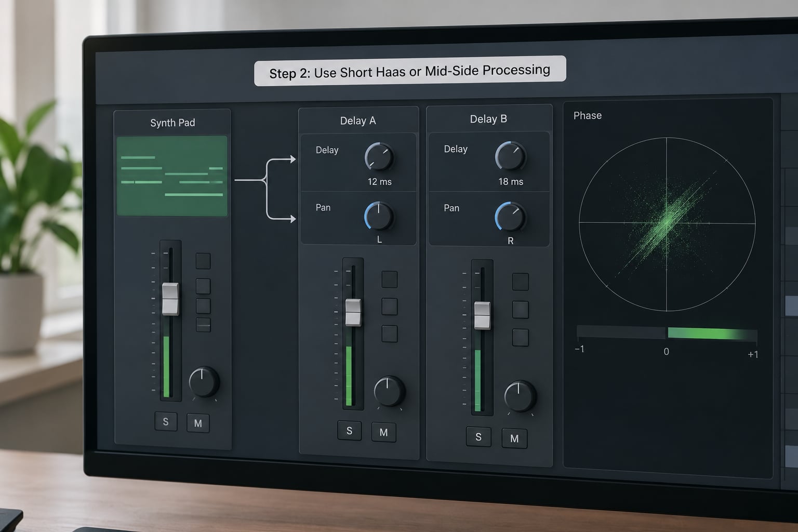Click the R pan value under Delay B
798x532 pixels.
(511, 241)
